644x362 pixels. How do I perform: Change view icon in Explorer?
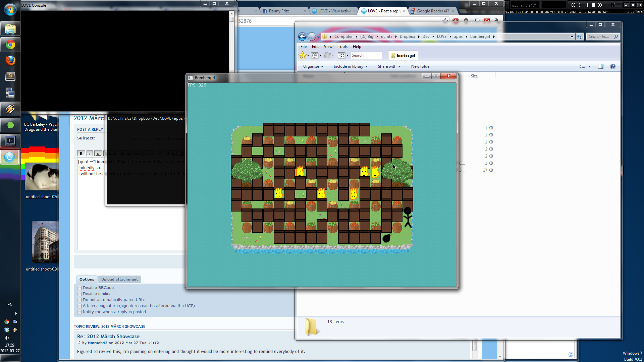582,66
